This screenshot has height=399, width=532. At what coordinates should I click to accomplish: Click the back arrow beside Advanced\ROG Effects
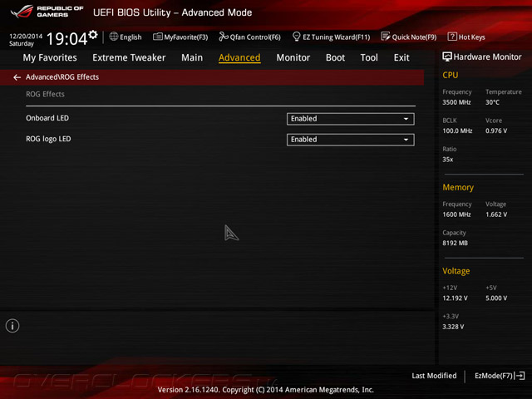point(17,77)
